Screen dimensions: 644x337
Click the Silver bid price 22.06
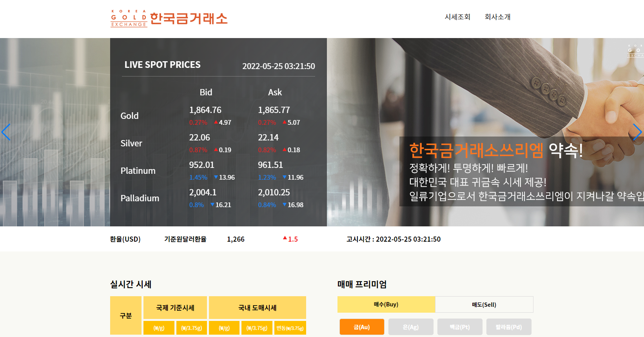click(200, 138)
